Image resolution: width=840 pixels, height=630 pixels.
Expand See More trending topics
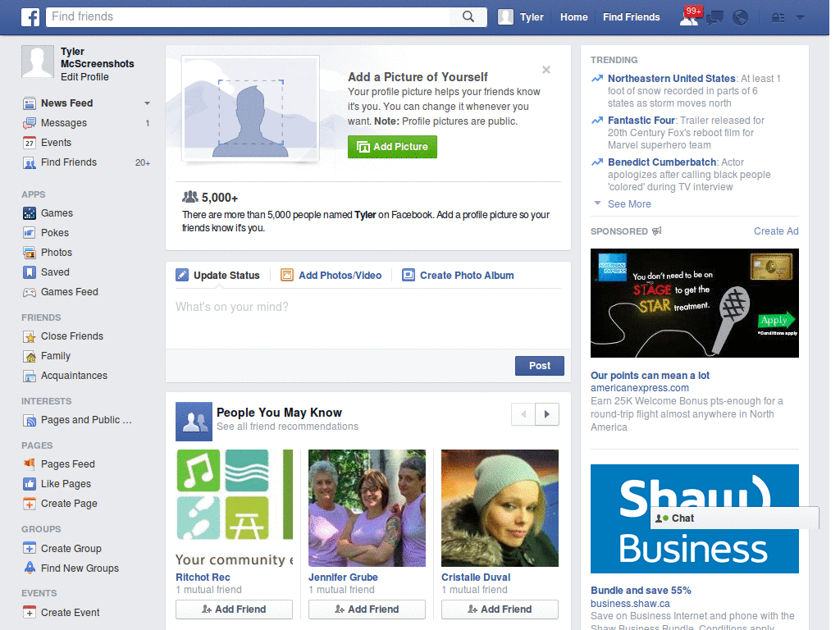(629, 204)
